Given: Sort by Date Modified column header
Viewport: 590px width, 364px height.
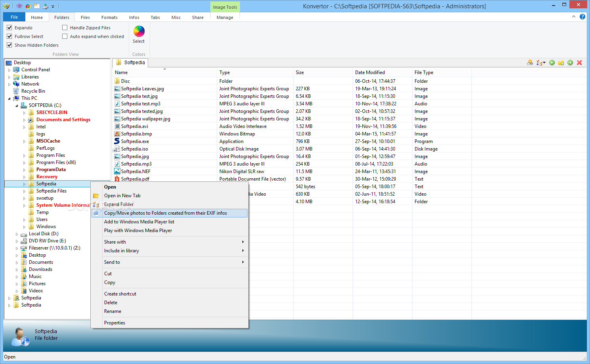Looking at the screenshot, I should coord(383,72).
